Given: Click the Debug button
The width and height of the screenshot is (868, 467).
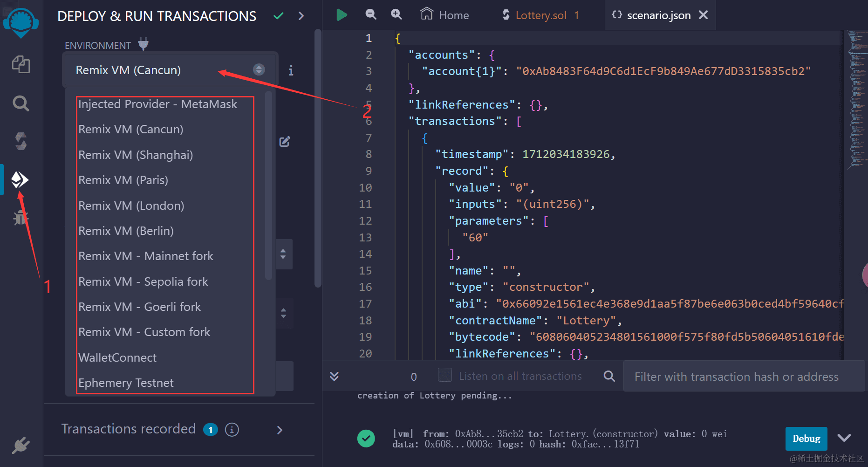Looking at the screenshot, I should (806, 439).
